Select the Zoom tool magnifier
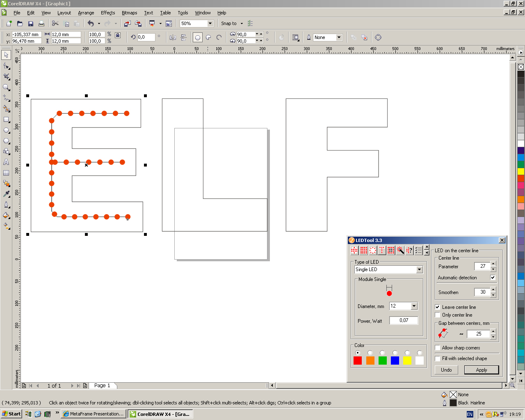The image size is (525, 420). (6, 87)
